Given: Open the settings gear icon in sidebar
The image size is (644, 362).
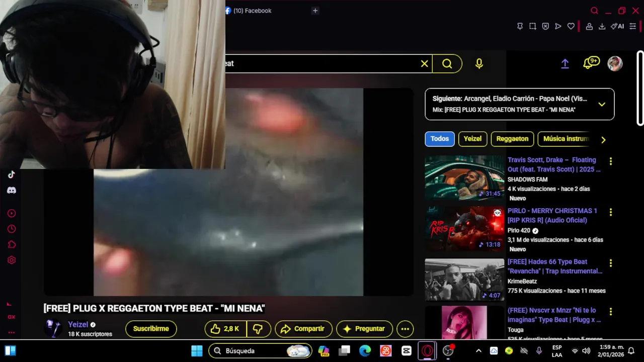Looking at the screenshot, I should pyautogui.click(x=12, y=260).
